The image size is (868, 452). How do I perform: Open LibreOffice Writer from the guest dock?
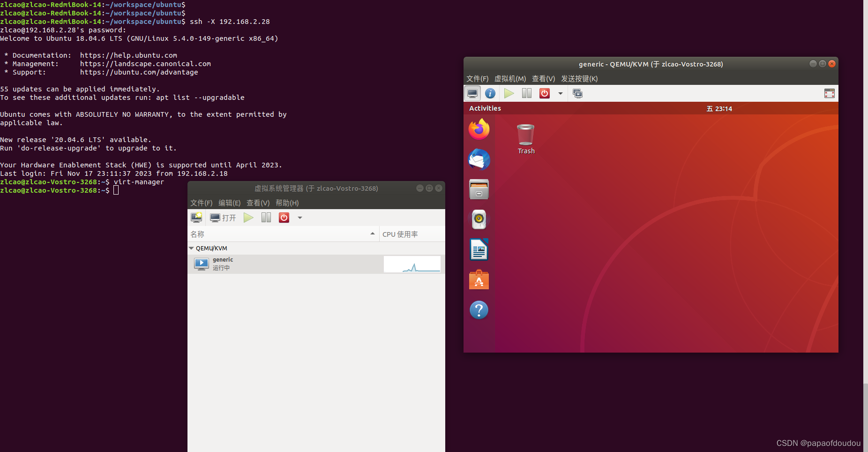[x=479, y=249]
